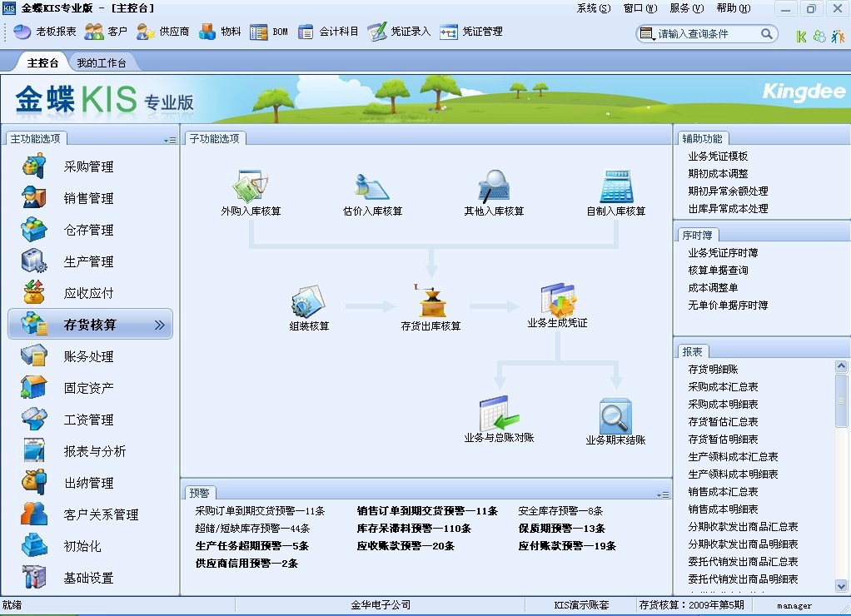Image resolution: width=851 pixels, height=616 pixels.
Task: Open the 帮助(H) menu
Action: (x=734, y=8)
